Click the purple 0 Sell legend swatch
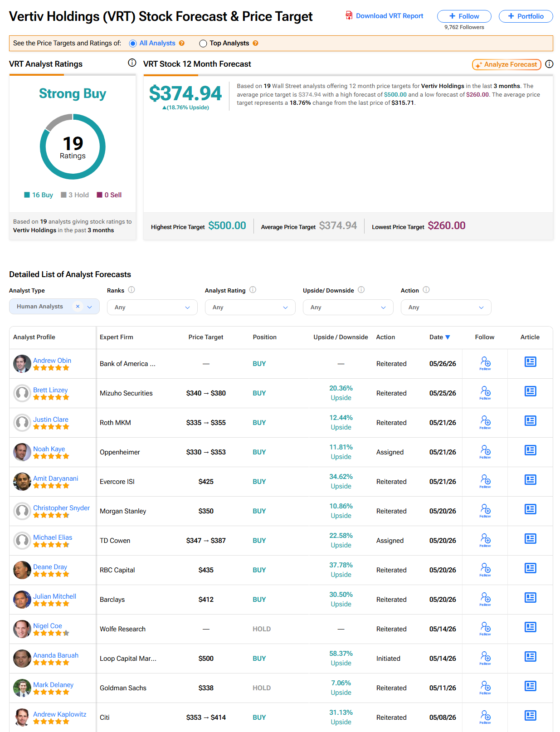The height and width of the screenshot is (732, 560). pos(99,195)
